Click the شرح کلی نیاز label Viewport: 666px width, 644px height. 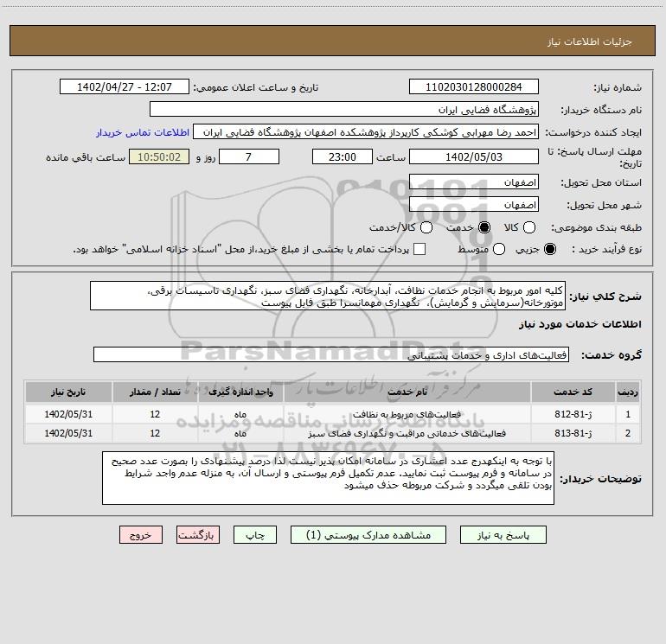tap(605, 296)
